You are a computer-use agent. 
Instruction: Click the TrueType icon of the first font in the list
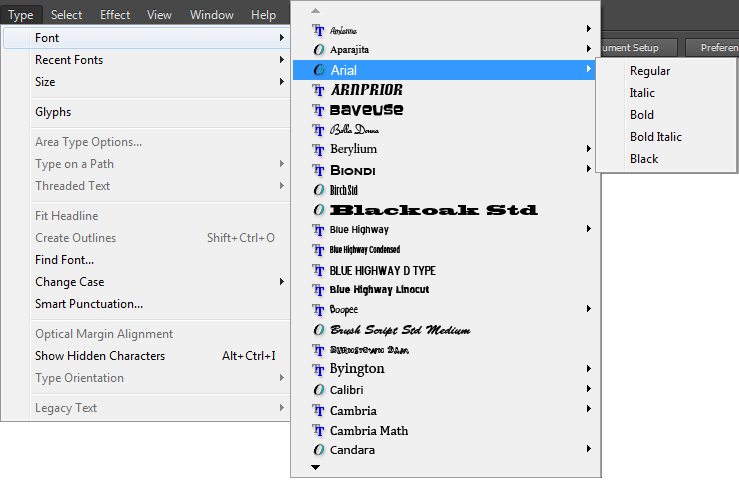pos(319,30)
